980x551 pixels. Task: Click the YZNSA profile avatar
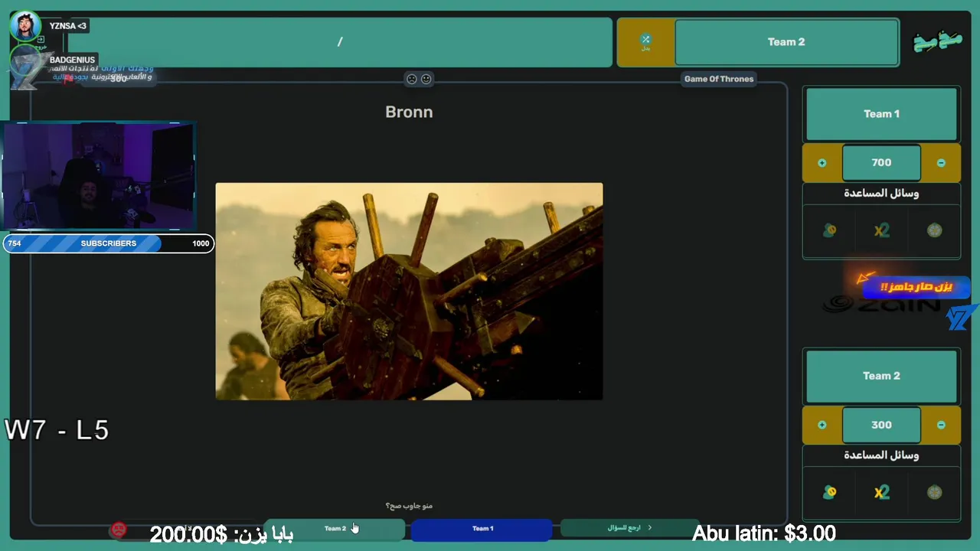(x=25, y=26)
